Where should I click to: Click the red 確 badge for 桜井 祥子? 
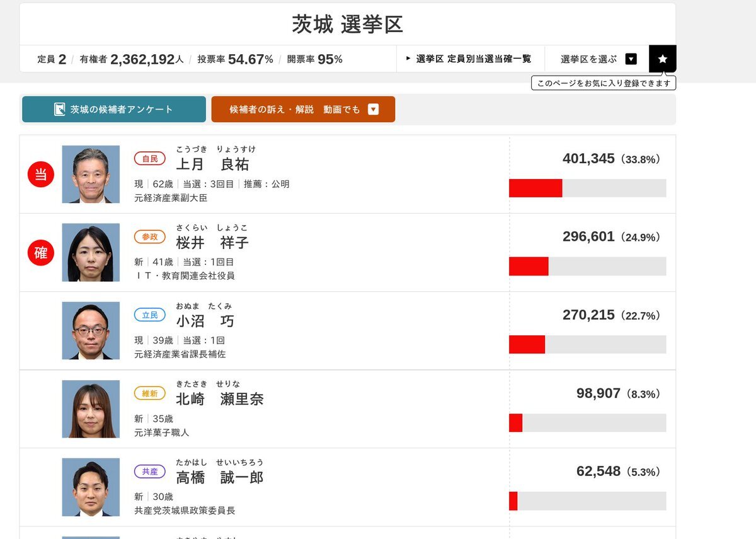41,253
